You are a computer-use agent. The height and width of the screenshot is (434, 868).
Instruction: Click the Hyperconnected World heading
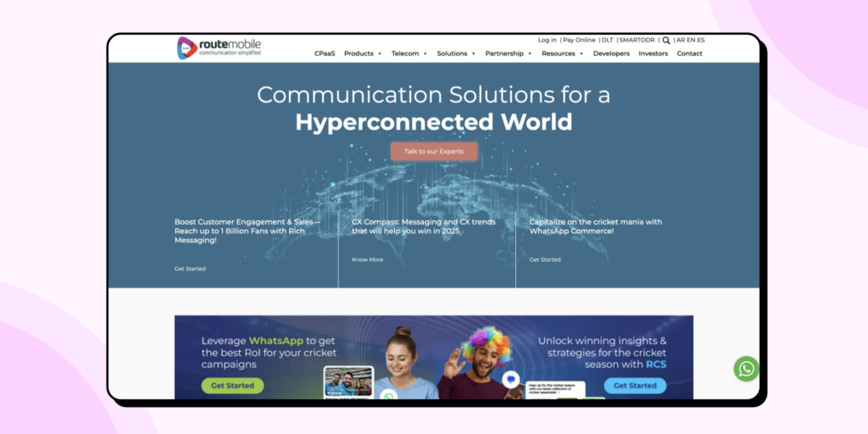[433, 122]
